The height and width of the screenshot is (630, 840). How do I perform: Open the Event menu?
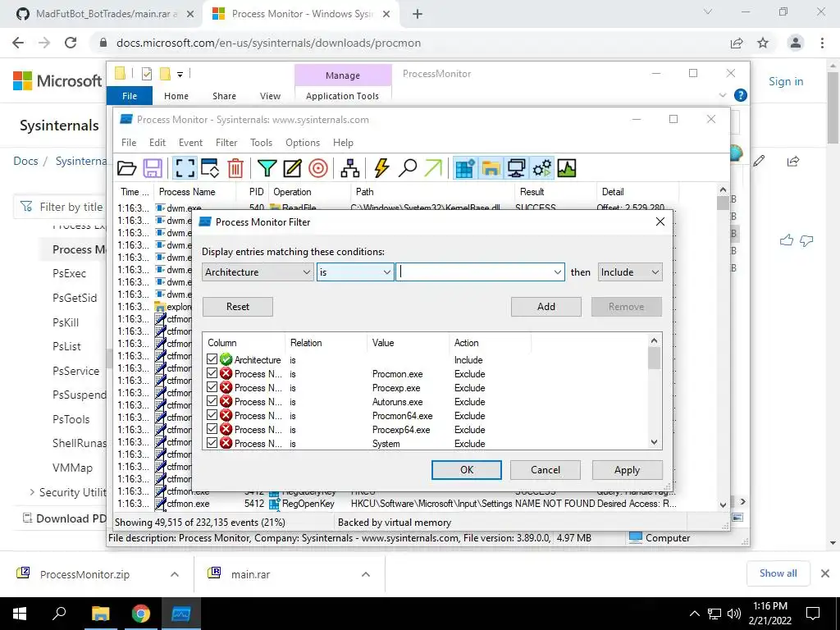190,143
